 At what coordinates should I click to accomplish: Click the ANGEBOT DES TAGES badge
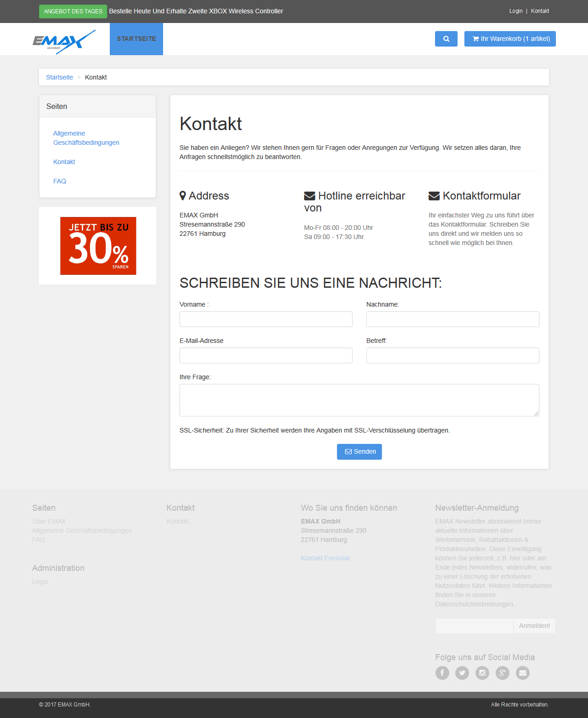pos(73,11)
